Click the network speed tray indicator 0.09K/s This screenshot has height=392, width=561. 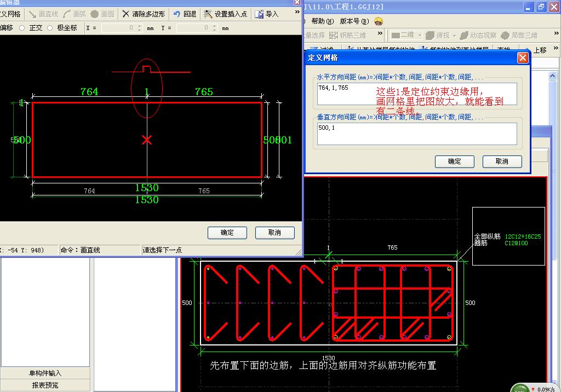click(546, 389)
